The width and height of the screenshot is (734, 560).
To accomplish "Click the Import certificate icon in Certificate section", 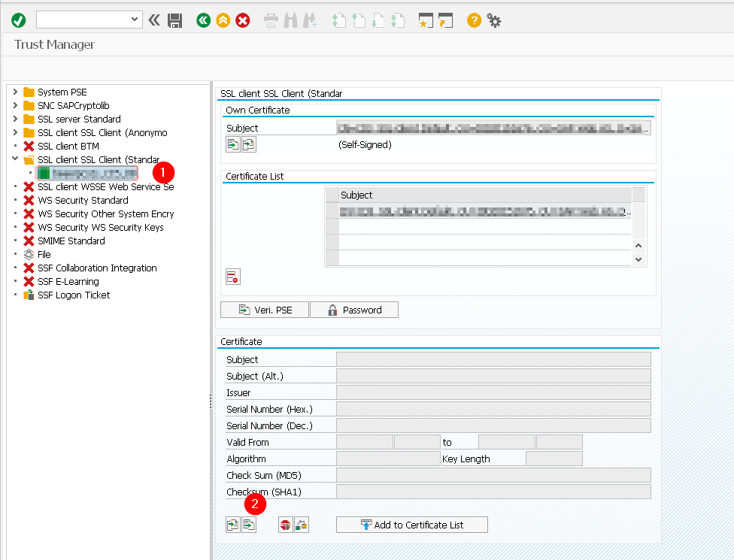I will point(232,525).
